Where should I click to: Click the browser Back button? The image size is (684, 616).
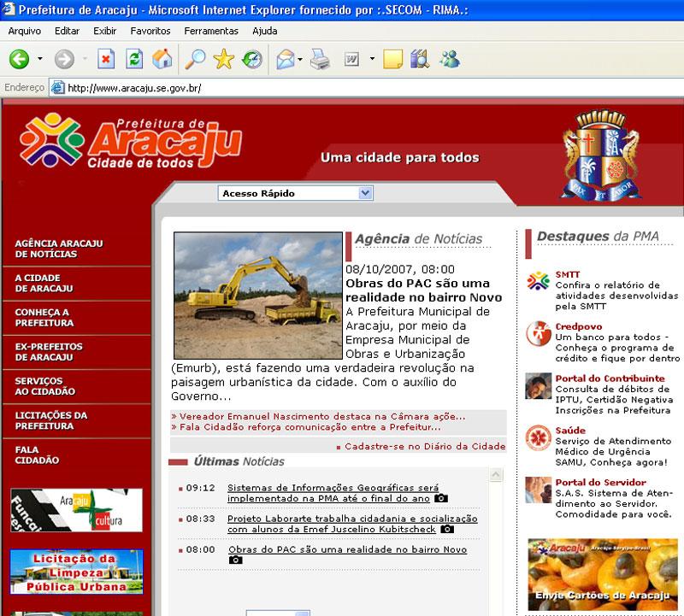click(20, 59)
